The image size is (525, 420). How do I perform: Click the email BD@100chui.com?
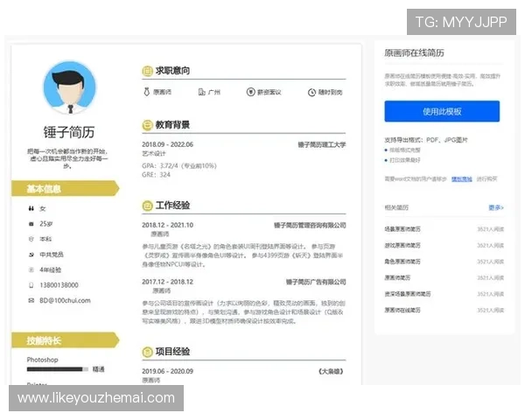click(x=65, y=301)
